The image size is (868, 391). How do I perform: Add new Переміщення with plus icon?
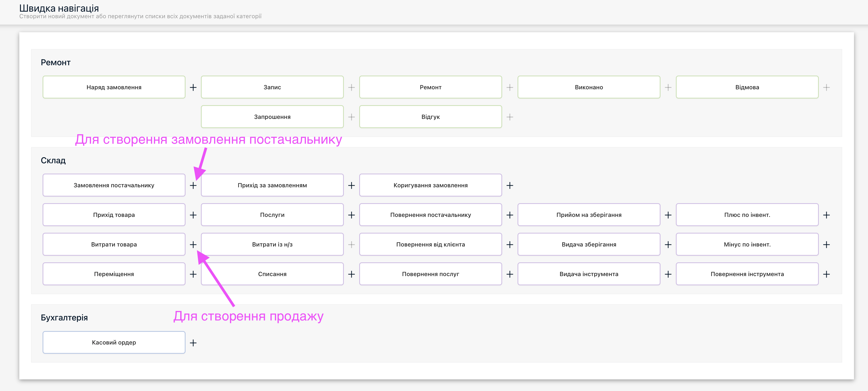(193, 274)
